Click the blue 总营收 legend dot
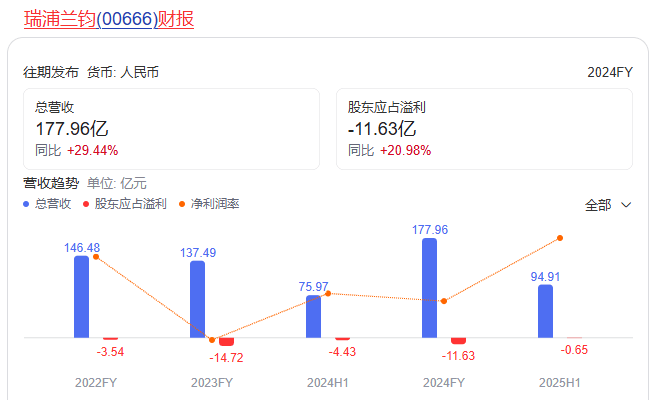Image resolution: width=651 pixels, height=400 pixels. point(27,204)
